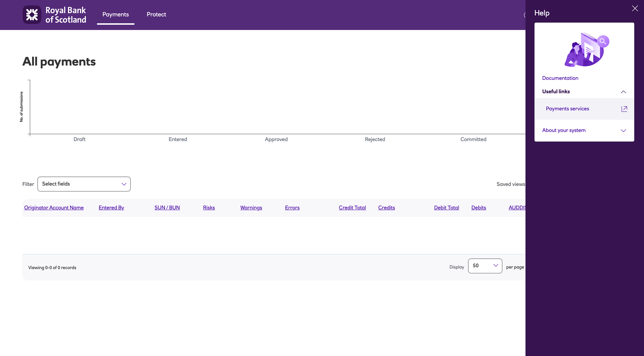Open the Select fields filter dropdown

tap(84, 184)
